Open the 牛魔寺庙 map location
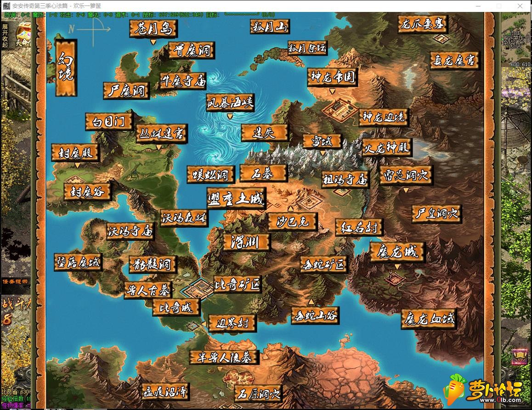 tap(184, 81)
